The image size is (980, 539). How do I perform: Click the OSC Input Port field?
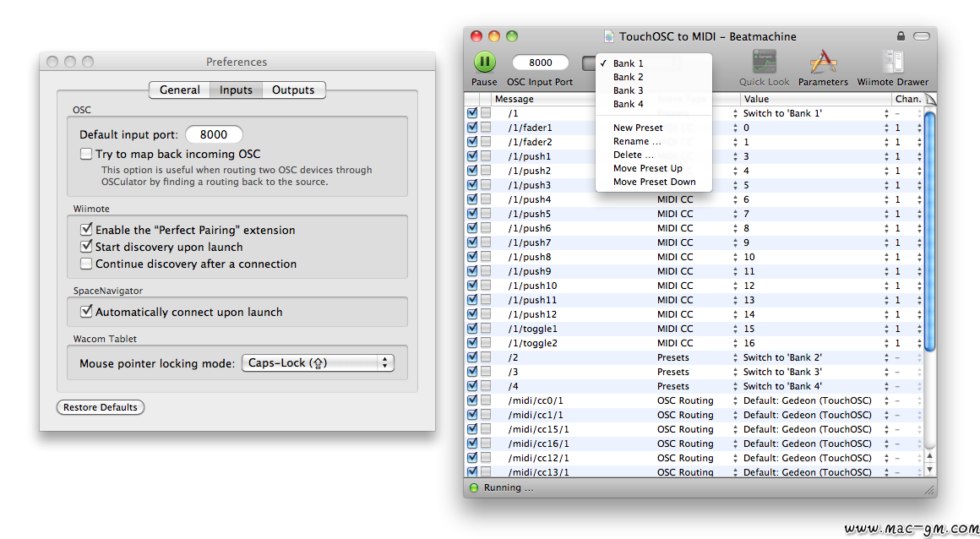[x=541, y=63]
